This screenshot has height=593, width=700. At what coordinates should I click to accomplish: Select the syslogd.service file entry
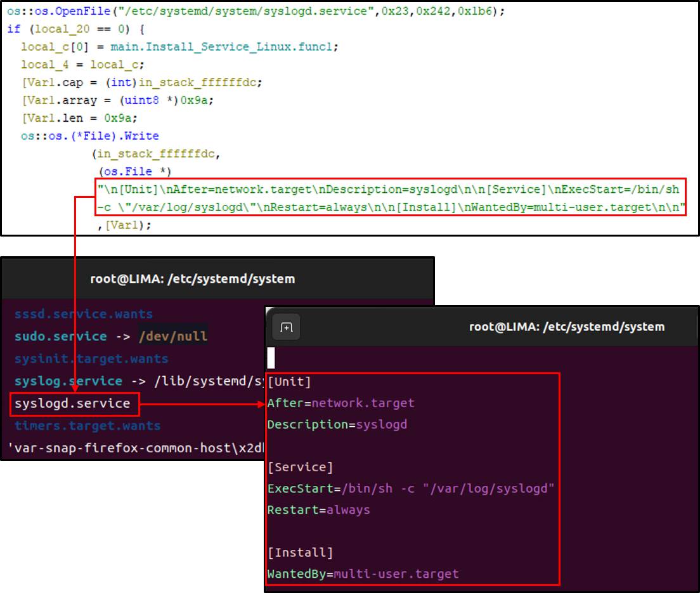[x=72, y=403]
